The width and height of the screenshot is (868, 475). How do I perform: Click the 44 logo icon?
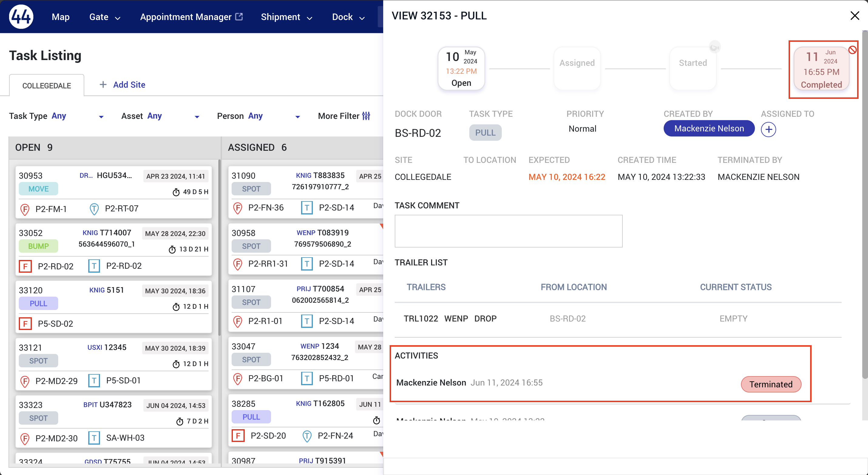click(21, 16)
